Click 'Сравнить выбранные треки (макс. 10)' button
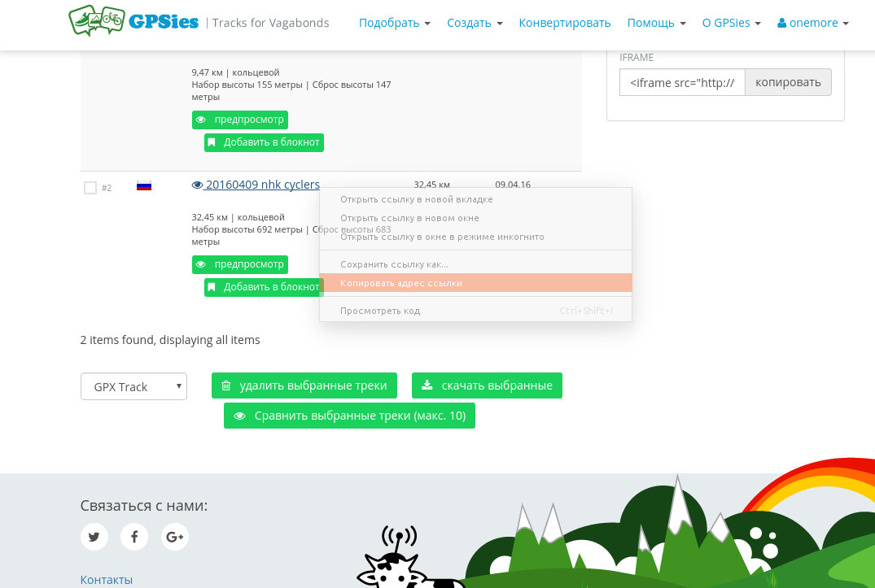This screenshot has width=875, height=588. (x=349, y=416)
